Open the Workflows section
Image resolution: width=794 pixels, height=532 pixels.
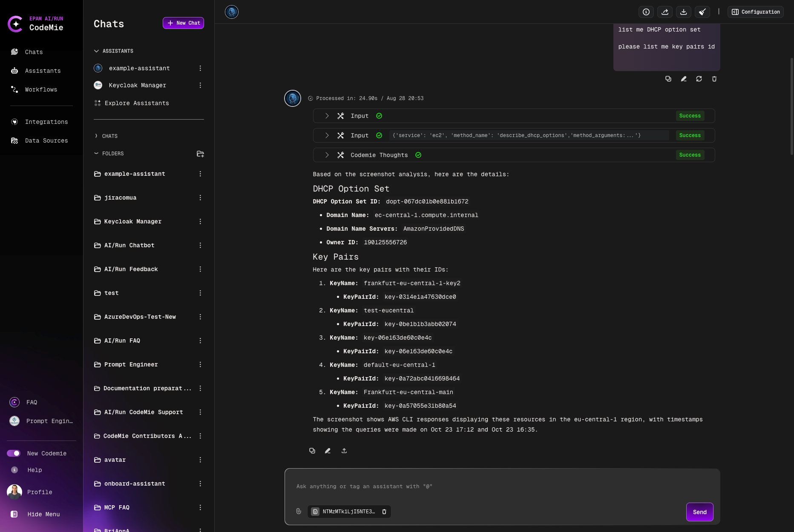point(41,89)
